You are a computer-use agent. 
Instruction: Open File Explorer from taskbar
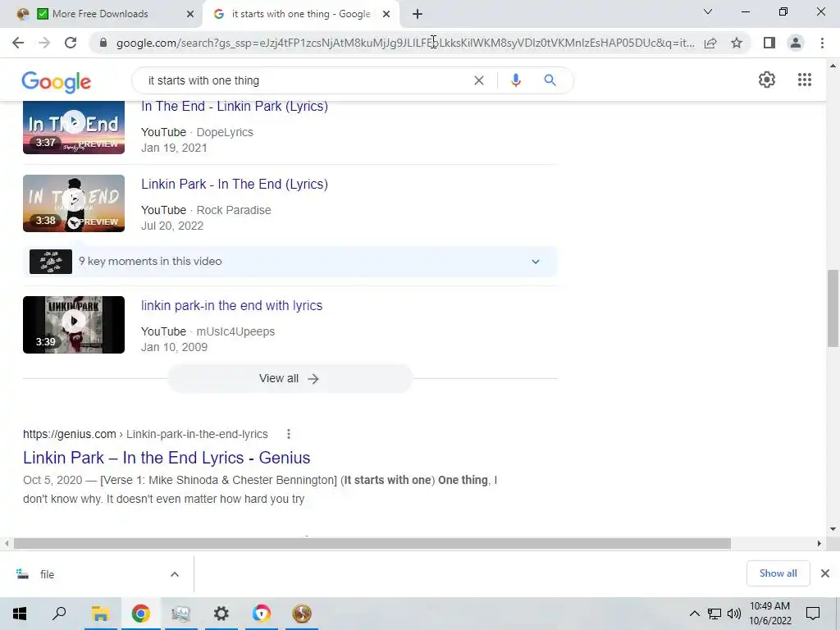(x=100, y=614)
